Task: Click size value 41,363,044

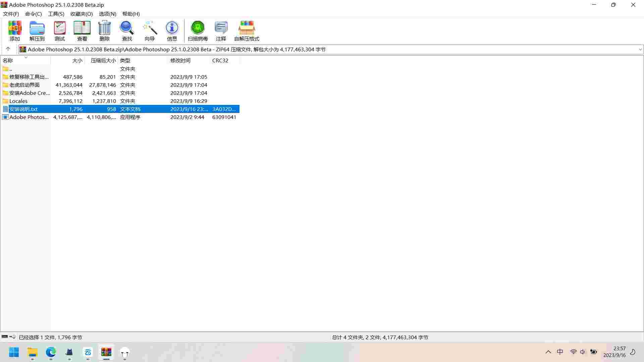Action: point(69,85)
